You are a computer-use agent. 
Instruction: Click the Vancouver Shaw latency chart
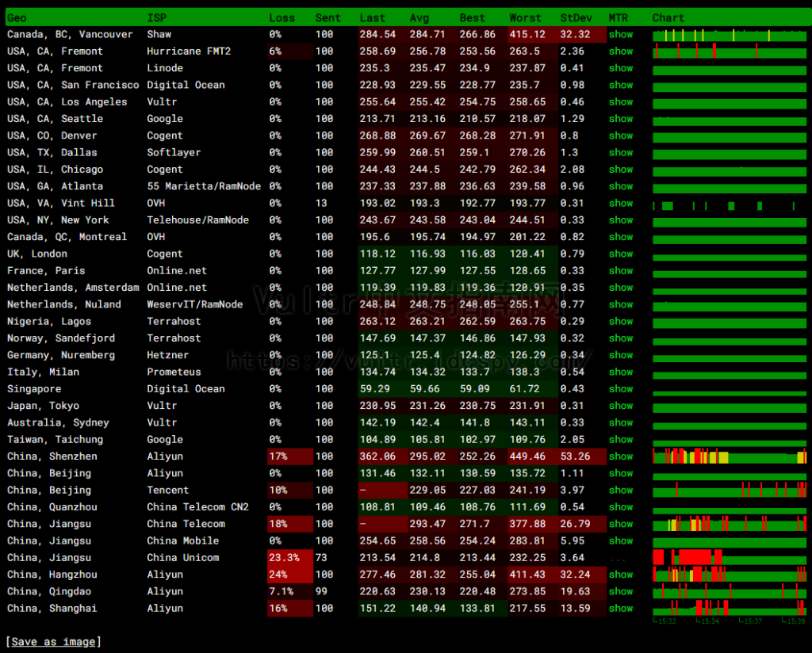tap(730, 35)
